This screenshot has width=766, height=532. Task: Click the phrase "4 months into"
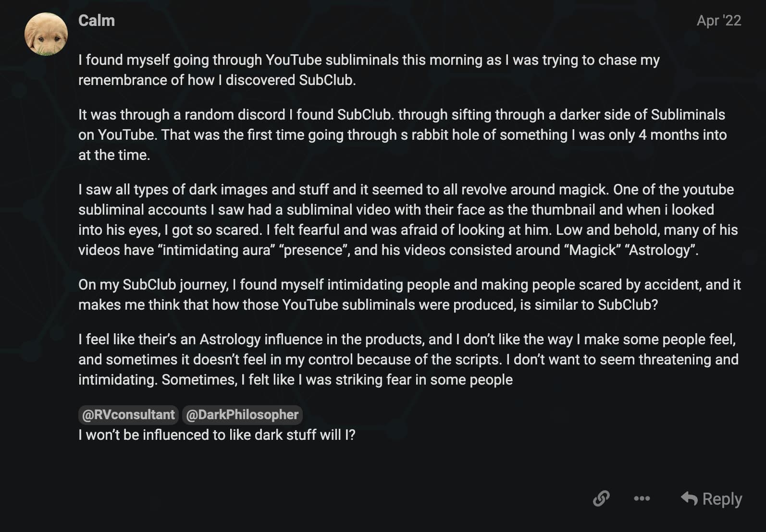pos(682,135)
